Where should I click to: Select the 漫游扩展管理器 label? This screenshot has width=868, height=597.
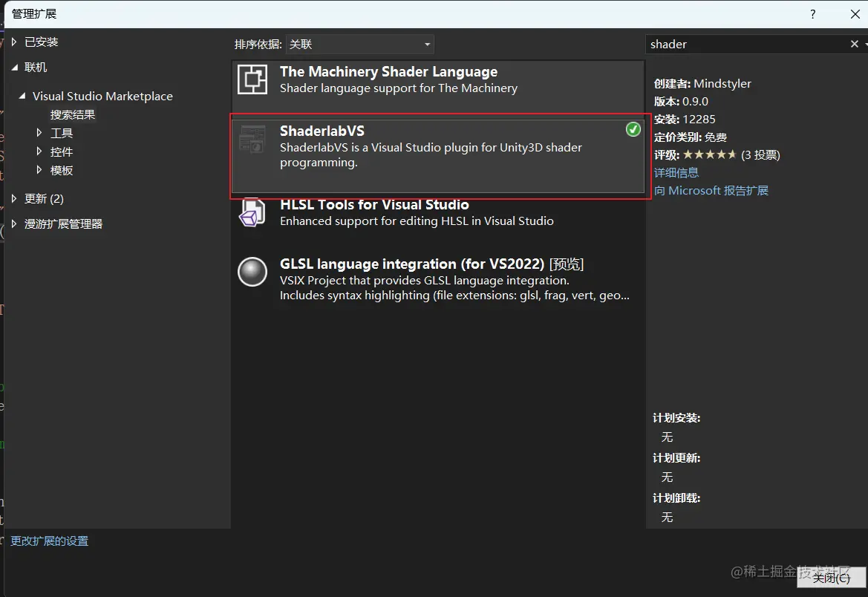pyautogui.click(x=64, y=224)
